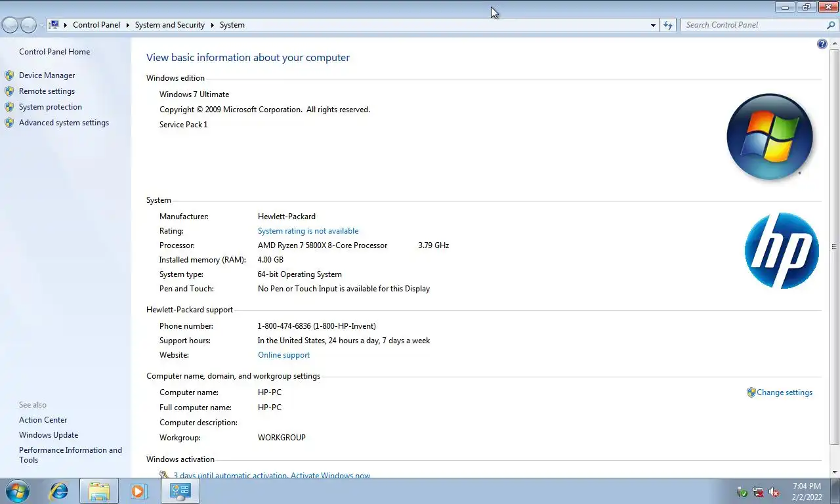Open the Windows Start menu orb
The image size is (840, 504).
(18, 491)
